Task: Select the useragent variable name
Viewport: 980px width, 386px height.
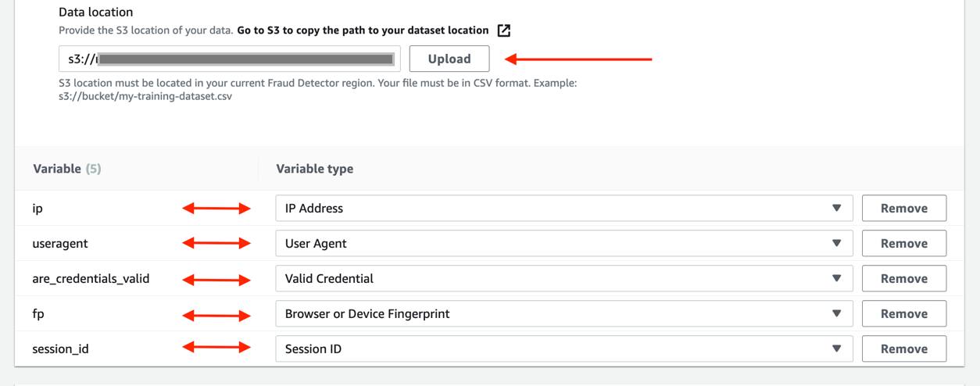Action: point(60,244)
